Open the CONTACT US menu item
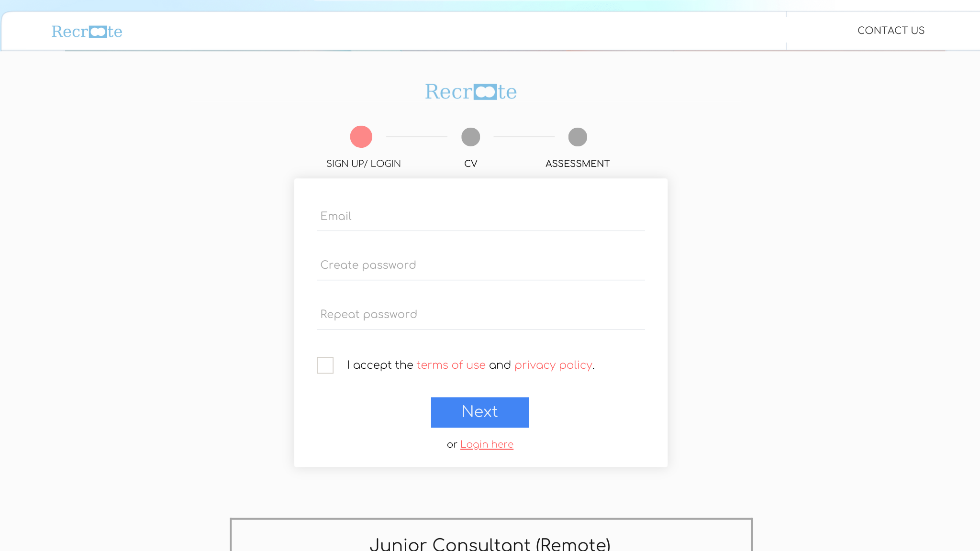The height and width of the screenshot is (551, 980). coord(891,31)
